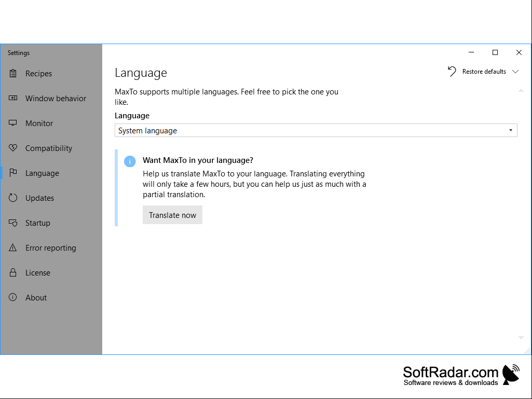Click the Language dropdown arrow
The image size is (532, 399).
(x=511, y=130)
